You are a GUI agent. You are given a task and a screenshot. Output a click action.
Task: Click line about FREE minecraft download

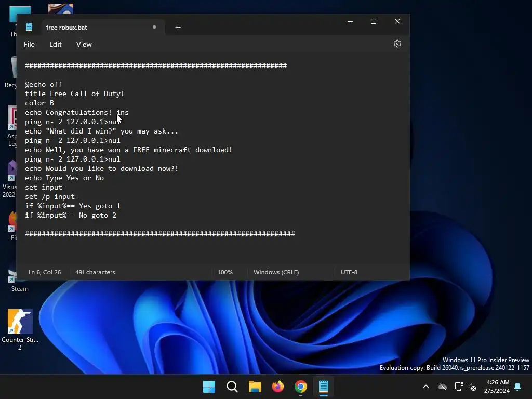pyautogui.click(x=129, y=150)
